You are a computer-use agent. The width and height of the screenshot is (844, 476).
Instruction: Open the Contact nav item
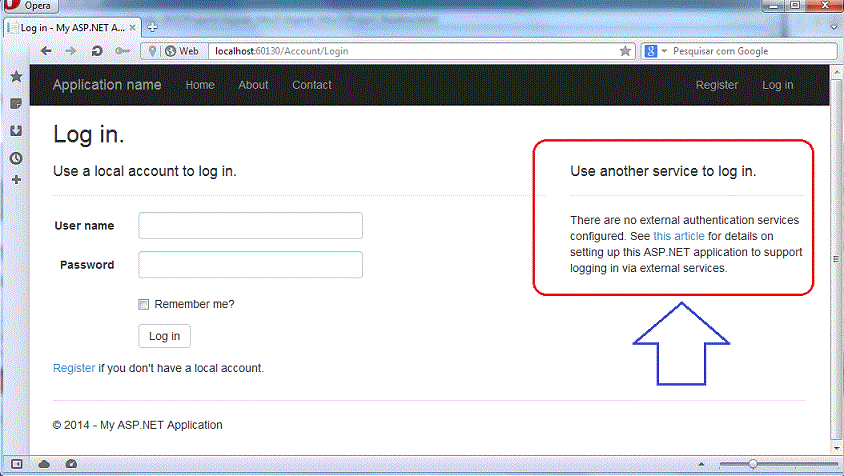pyautogui.click(x=312, y=85)
